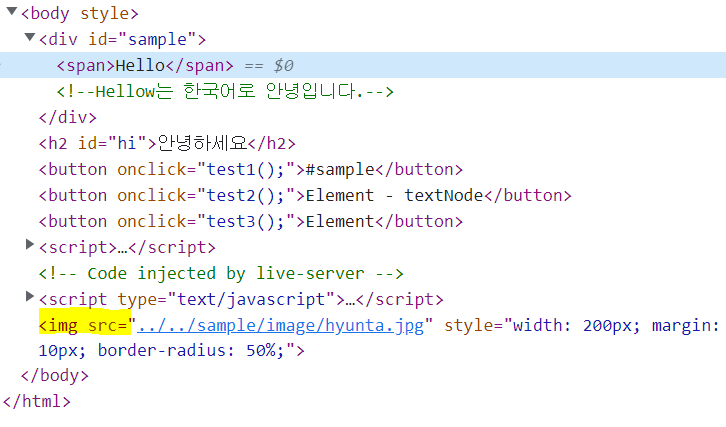Click the $0 marker after span

click(x=283, y=65)
